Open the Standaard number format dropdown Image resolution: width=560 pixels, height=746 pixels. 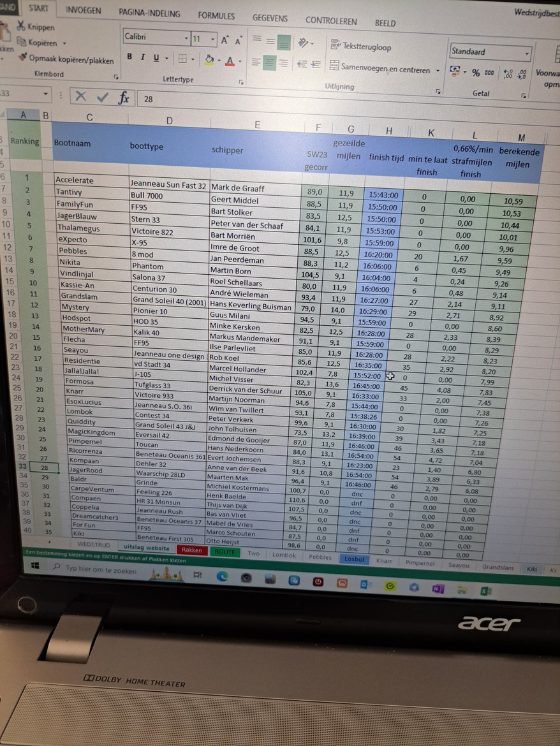point(527,54)
